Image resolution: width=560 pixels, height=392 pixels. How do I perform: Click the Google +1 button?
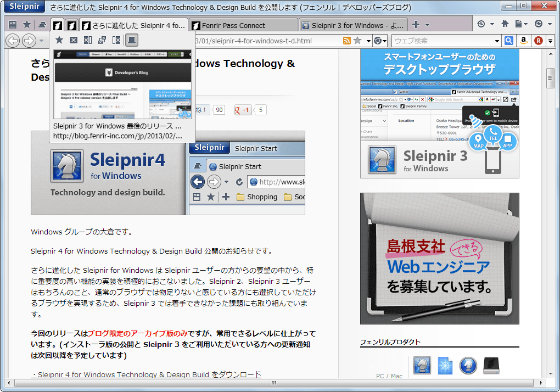pos(243,110)
